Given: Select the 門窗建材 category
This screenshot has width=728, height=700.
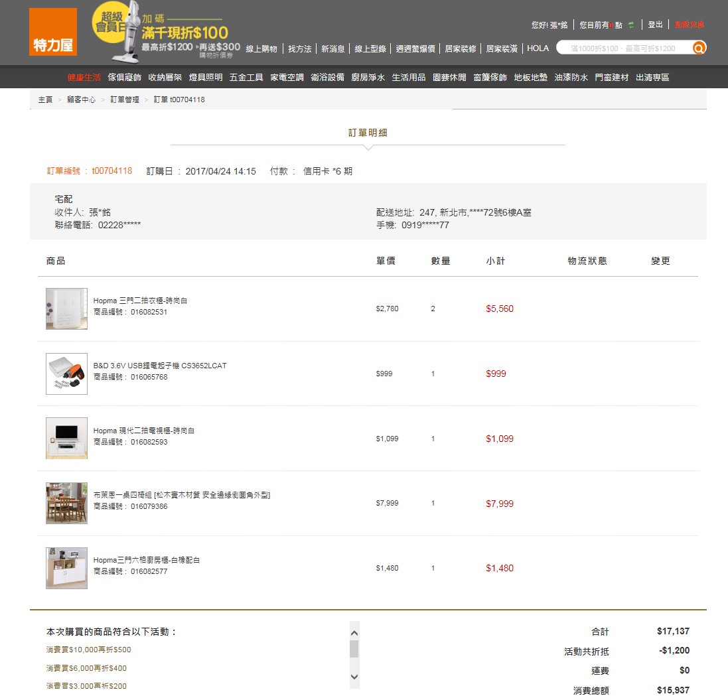Looking at the screenshot, I should pyautogui.click(x=612, y=78).
